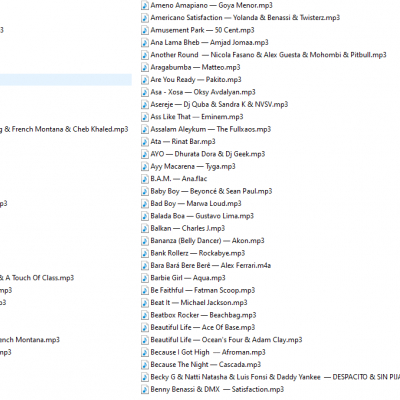Click the highlighted selected row in left column
This screenshot has height=400, width=400.
pos(66,80)
